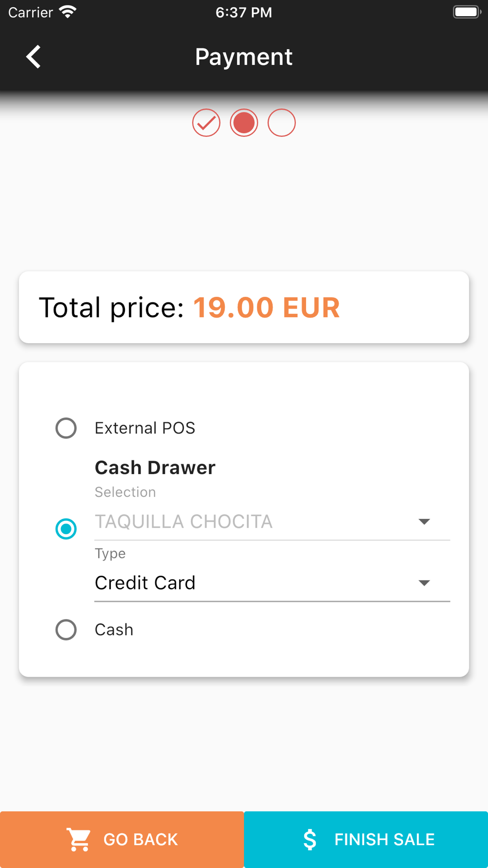Tap the Wi-Fi status icon
This screenshot has width=488, height=868.
pos(68,12)
